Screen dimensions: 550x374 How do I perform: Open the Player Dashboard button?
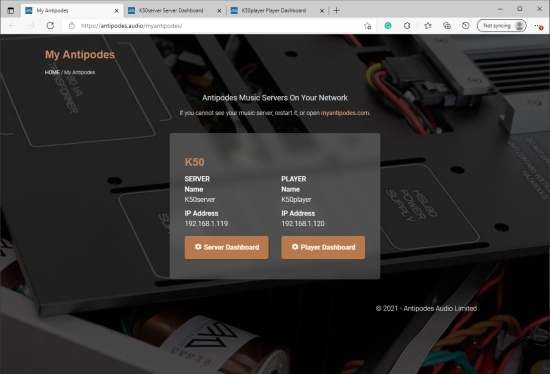pyautogui.click(x=323, y=247)
